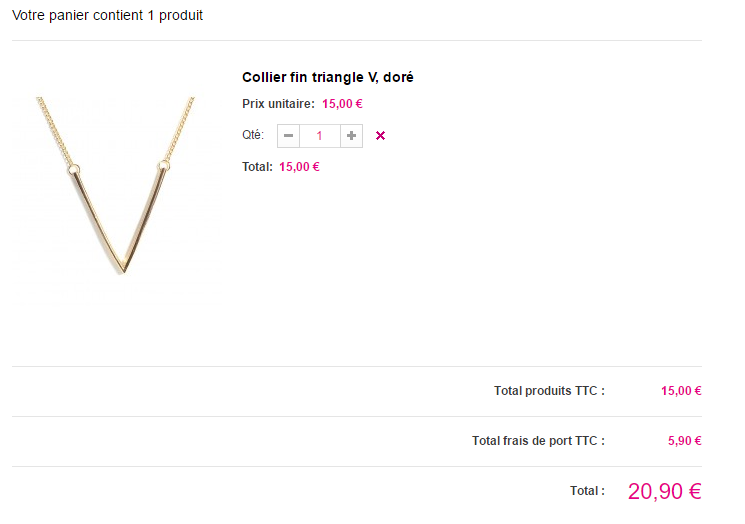Click the "Qté:" label

pyautogui.click(x=253, y=135)
